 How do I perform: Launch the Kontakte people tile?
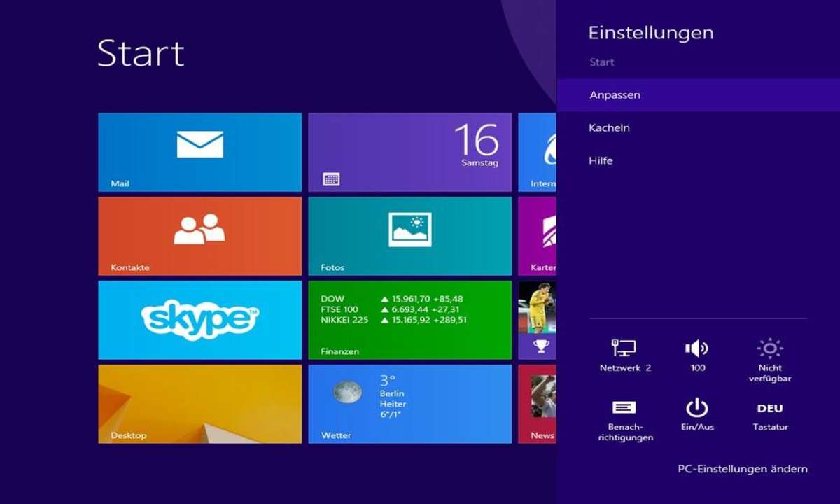pyautogui.click(x=200, y=236)
